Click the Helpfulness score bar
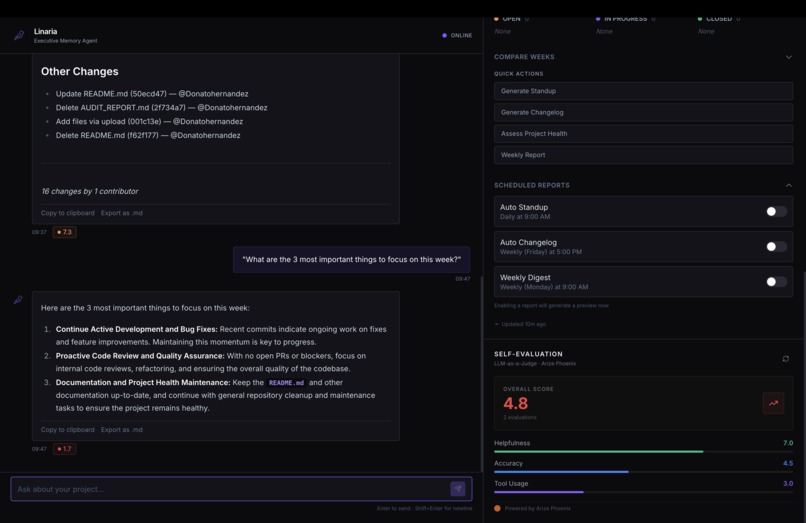Viewport: 806px width, 523px height. [x=643, y=452]
